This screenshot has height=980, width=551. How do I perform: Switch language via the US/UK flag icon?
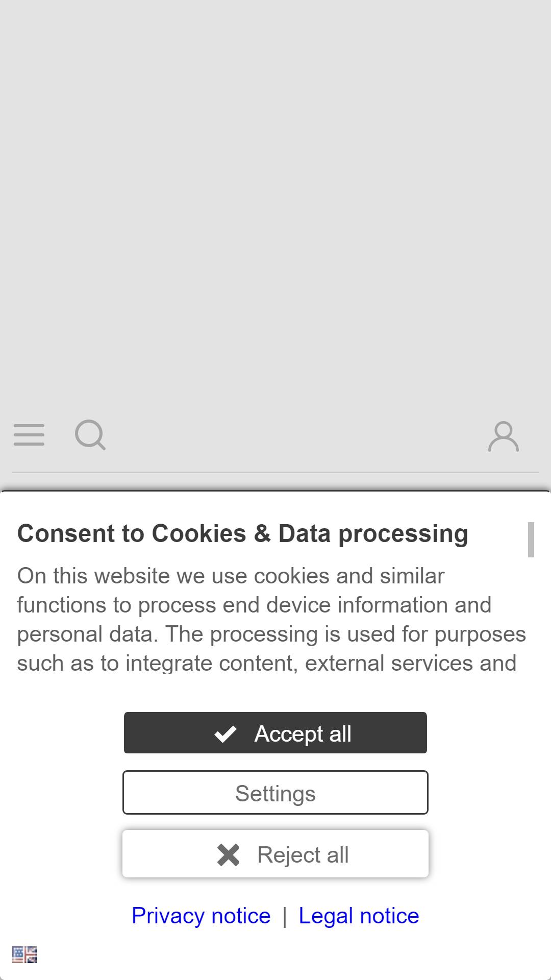[24, 954]
